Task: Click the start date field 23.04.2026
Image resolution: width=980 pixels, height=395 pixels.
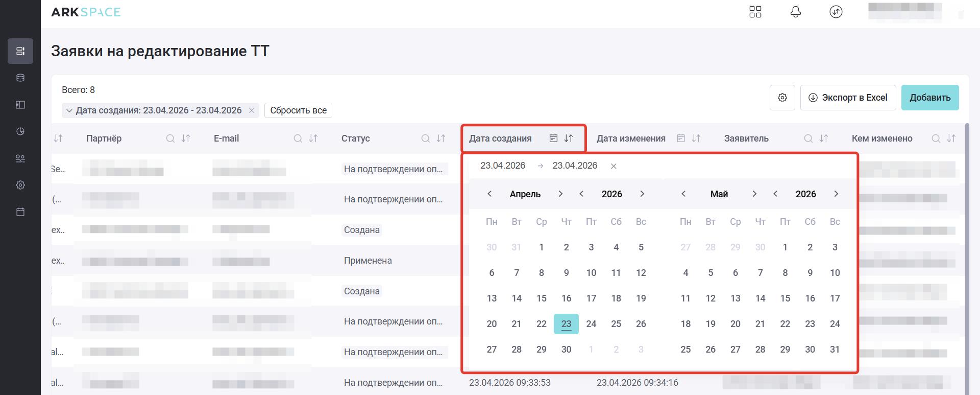Action: tap(503, 166)
